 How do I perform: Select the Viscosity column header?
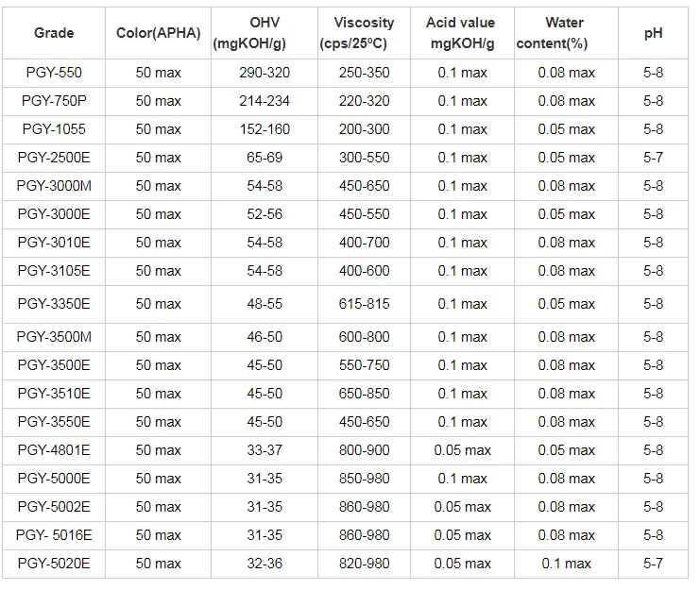364,33
